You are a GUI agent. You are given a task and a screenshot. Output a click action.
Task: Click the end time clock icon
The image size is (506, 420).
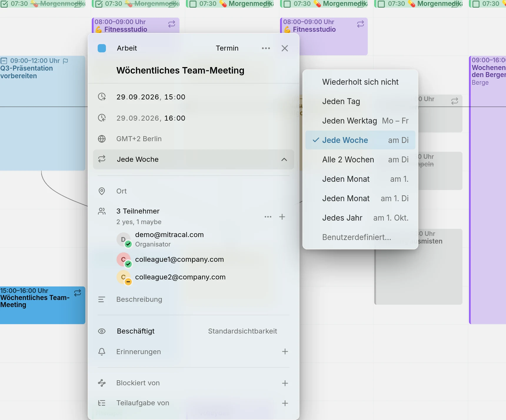click(102, 118)
